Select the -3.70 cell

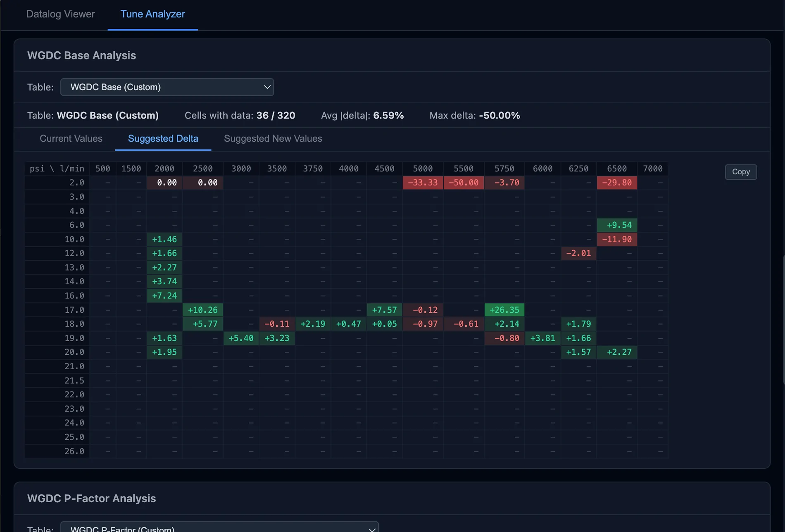pos(504,183)
